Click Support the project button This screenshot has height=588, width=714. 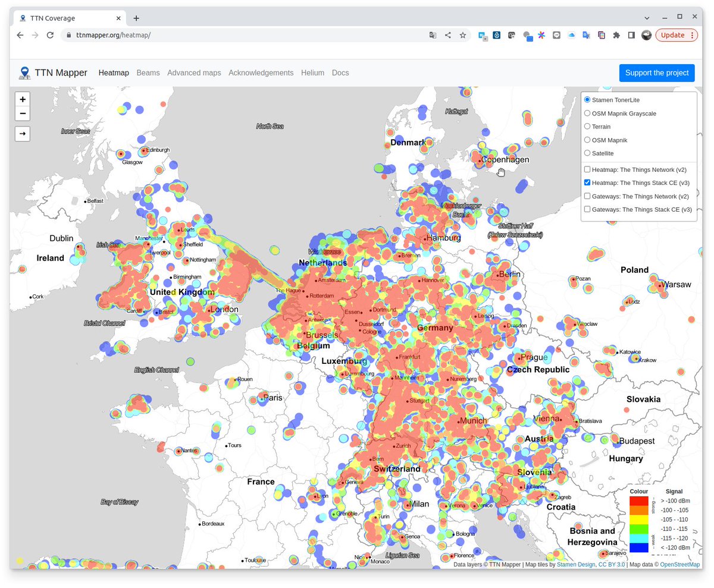coord(657,73)
